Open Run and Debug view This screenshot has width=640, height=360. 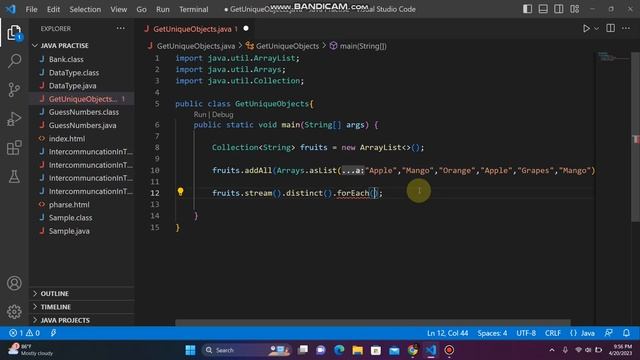(14, 119)
